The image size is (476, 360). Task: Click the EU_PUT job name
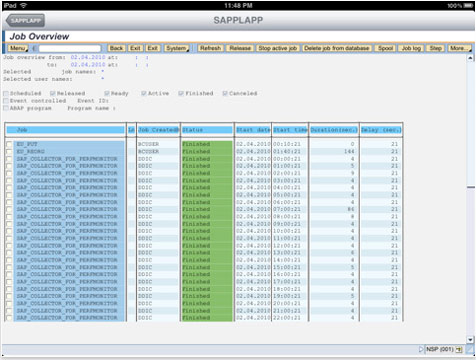pyautogui.click(x=27, y=144)
